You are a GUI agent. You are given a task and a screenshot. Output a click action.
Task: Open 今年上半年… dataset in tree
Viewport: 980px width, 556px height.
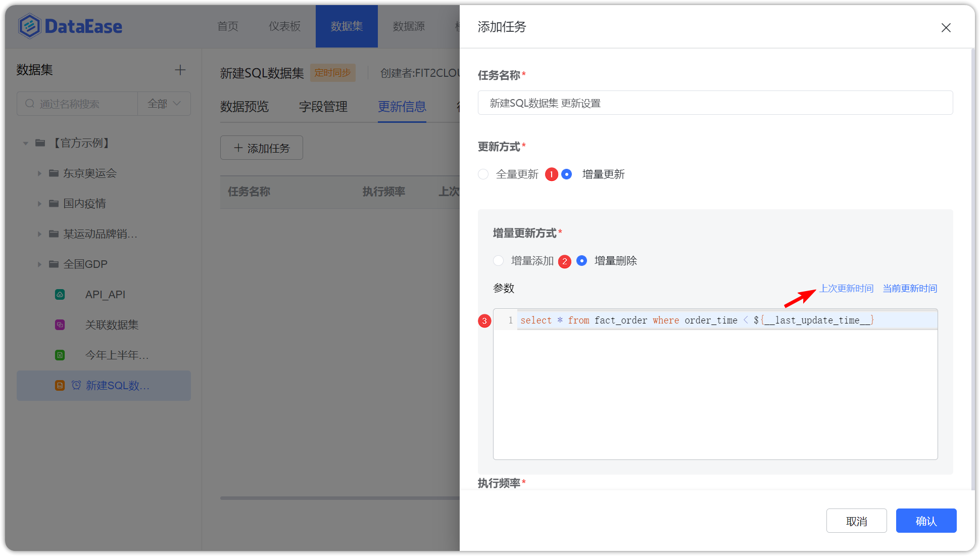117,355
